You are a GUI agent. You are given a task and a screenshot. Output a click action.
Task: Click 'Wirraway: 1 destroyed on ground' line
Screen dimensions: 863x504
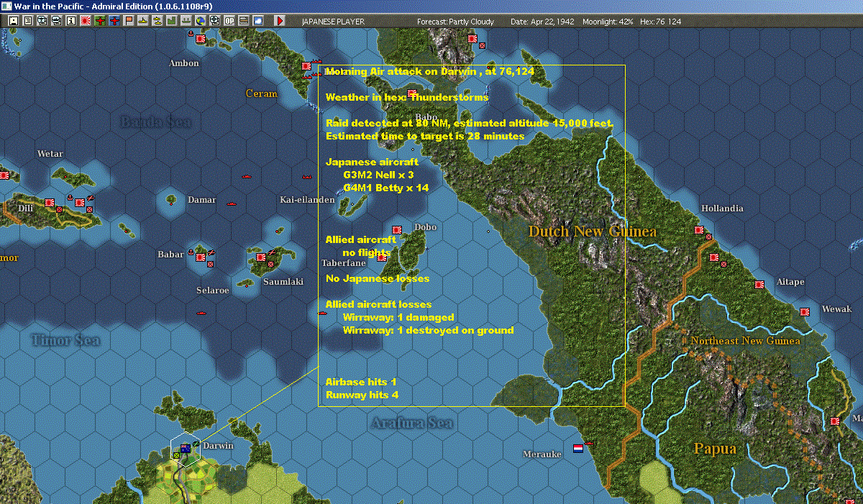(x=428, y=330)
